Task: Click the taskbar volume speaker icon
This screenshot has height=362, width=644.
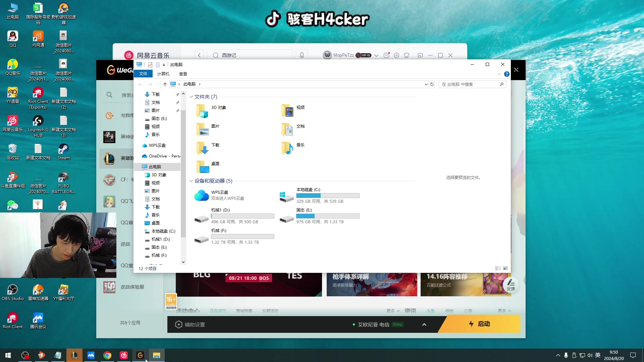Action: [x=590, y=355]
